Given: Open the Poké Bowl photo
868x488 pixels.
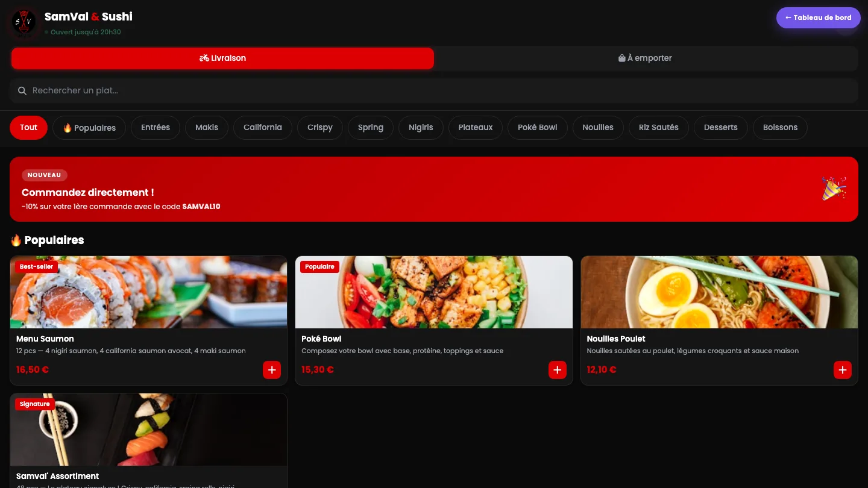Looking at the screenshot, I should click(x=434, y=292).
